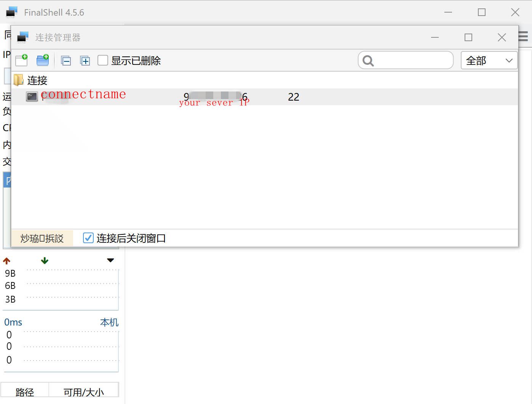Click the red upload arrow icon
The height and width of the screenshot is (404, 532).
[x=6, y=261]
